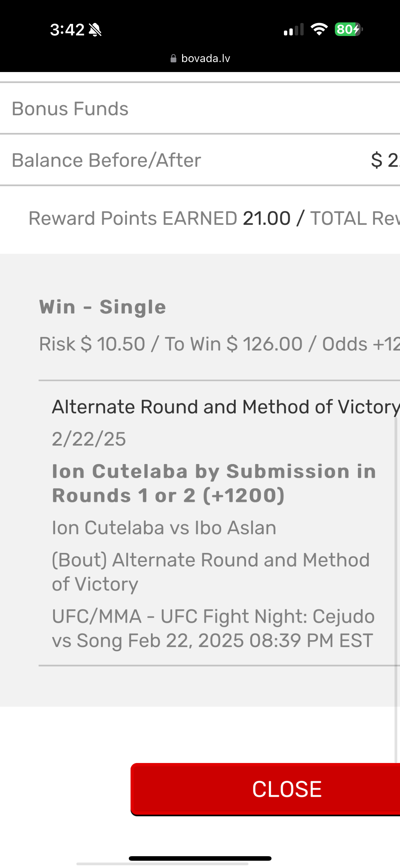Tap the Win - Single heading
This screenshot has width=400, height=868.
point(102,307)
